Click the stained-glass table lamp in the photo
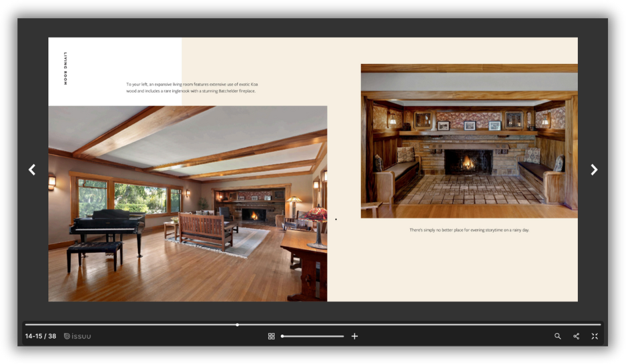 pyautogui.click(x=316, y=220)
